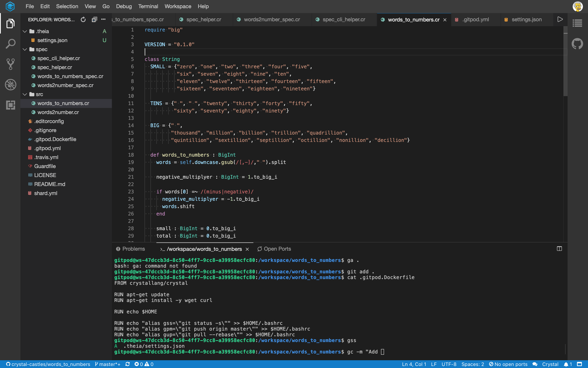Open the Go menu

(x=106, y=6)
